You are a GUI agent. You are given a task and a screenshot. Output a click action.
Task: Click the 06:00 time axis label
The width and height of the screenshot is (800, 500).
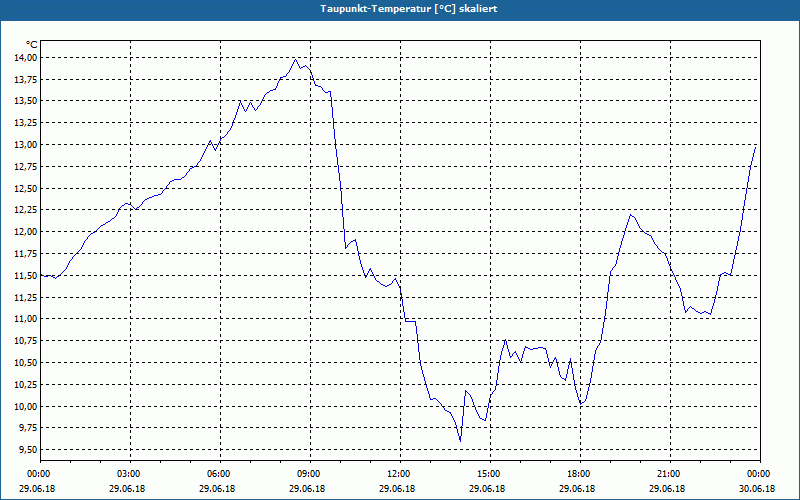point(220,473)
